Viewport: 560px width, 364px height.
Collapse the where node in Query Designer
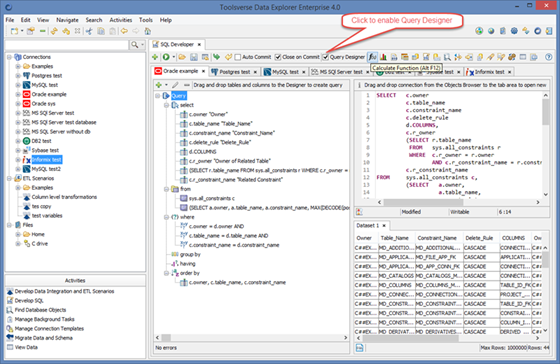pyautogui.click(x=166, y=217)
